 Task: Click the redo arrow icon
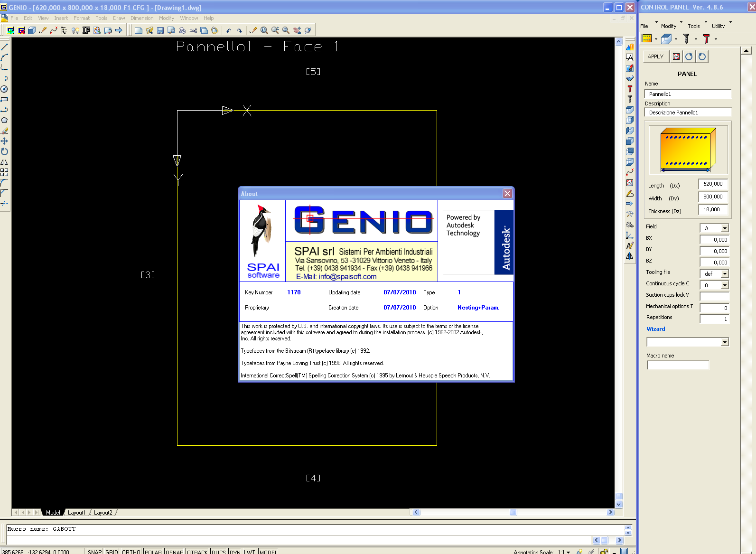tap(240, 30)
